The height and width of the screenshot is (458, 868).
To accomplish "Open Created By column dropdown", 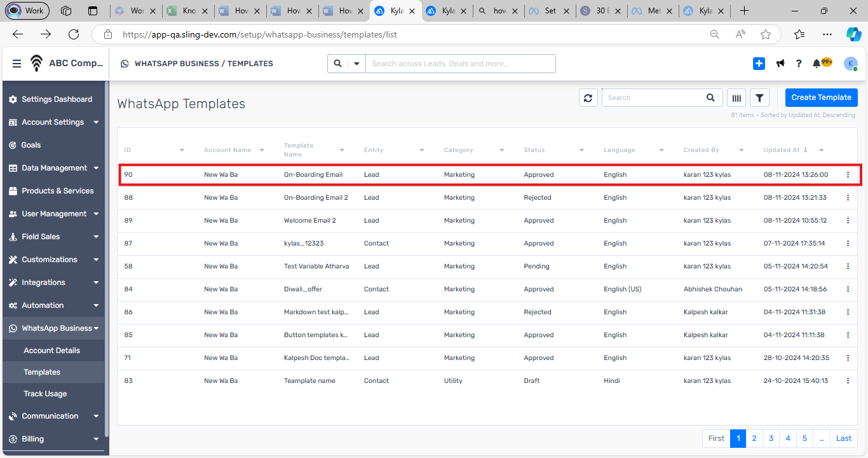I will pos(741,150).
